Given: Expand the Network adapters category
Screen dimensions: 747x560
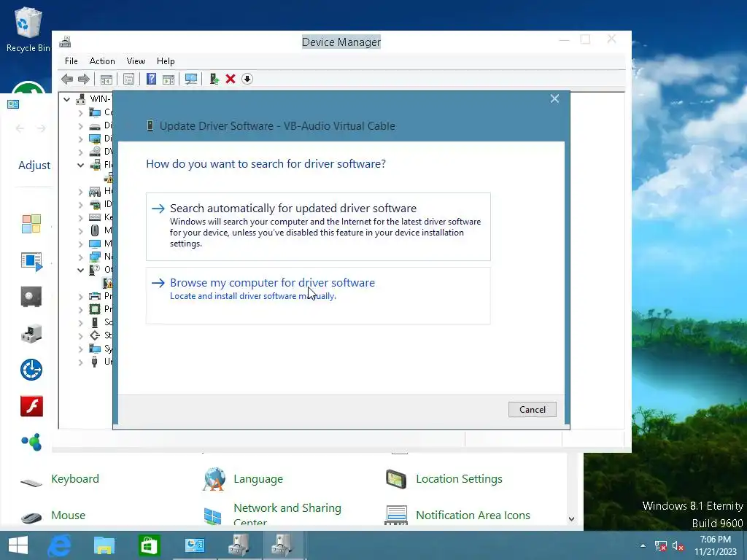Looking at the screenshot, I should (x=80, y=257).
